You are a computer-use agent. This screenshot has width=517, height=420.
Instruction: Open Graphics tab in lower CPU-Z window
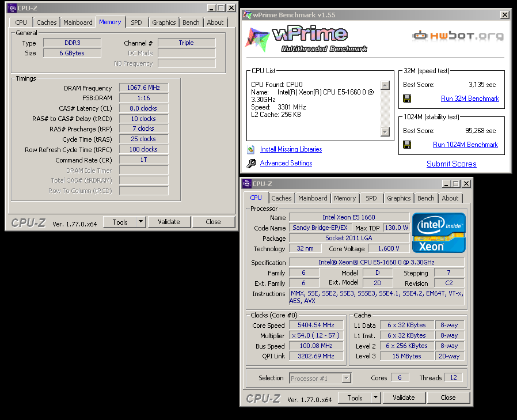(398, 198)
